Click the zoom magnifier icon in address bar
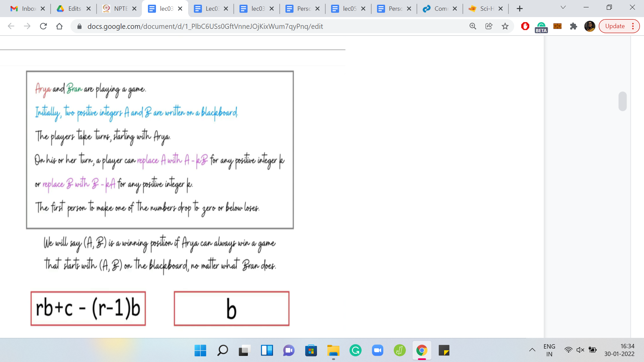644x362 pixels. coord(473,26)
